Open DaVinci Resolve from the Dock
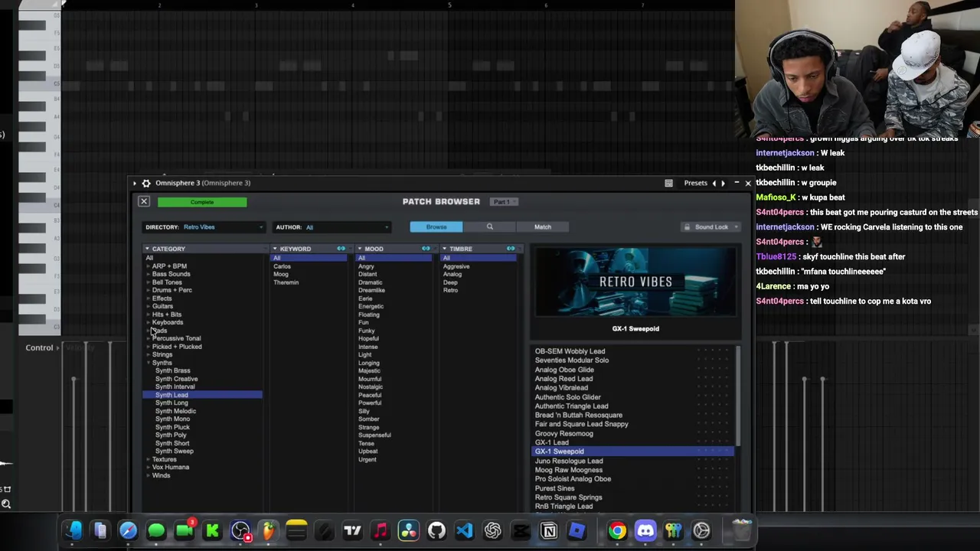This screenshot has width=980, height=551. point(409,530)
